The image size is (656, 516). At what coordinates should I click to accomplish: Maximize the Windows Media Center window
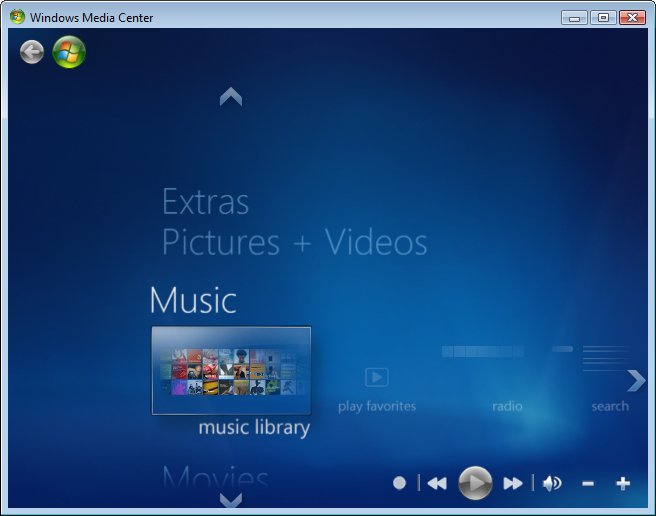coord(603,18)
